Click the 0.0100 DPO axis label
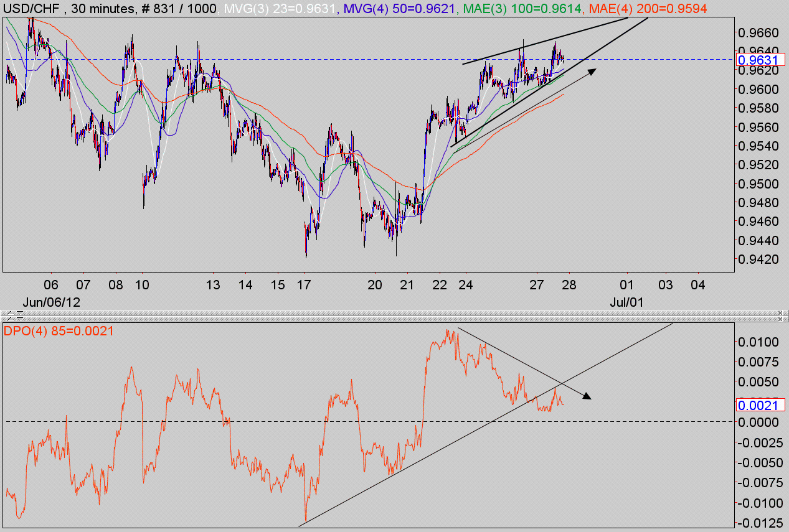The width and height of the screenshot is (789, 532). click(758, 342)
